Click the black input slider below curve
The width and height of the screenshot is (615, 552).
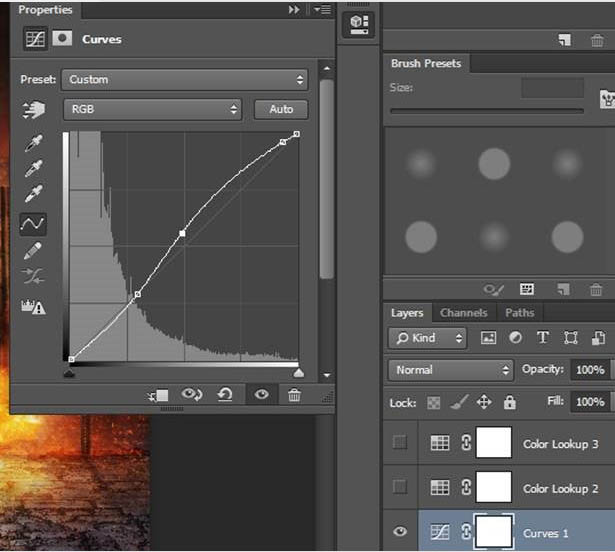69,373
